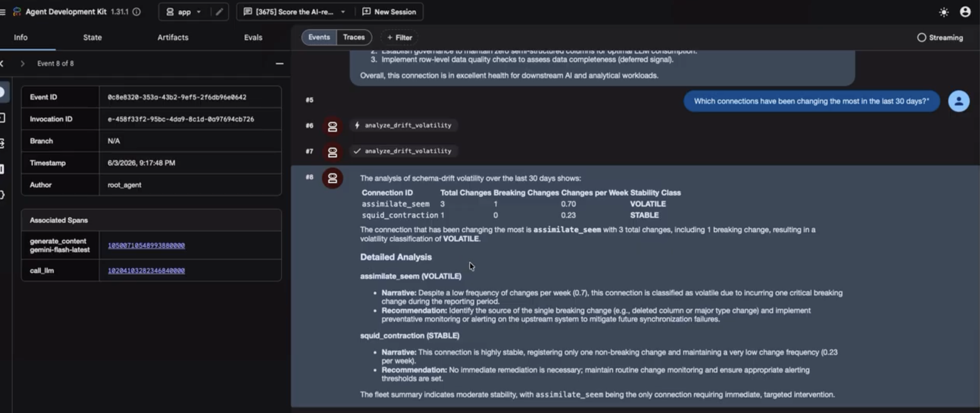Viewport: 980px width, 413px height.
Task: Click the event number #5 label
Action: 309,100
